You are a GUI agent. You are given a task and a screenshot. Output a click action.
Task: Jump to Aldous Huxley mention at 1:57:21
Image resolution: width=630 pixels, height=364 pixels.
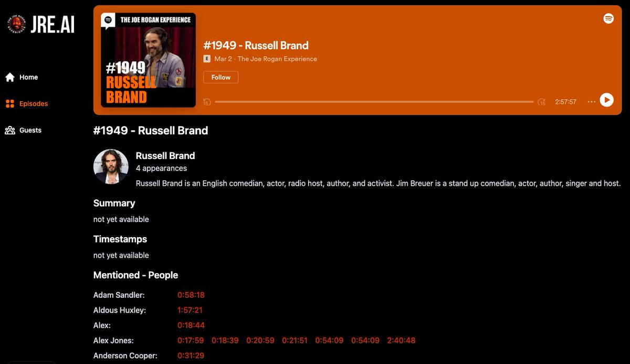(190, 311)
